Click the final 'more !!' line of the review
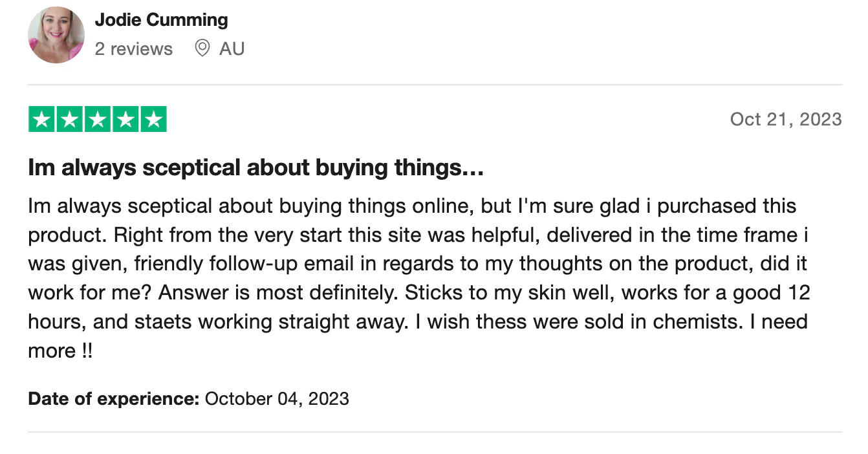This screenshot has height=454, width=868. [x=60, y=351]
